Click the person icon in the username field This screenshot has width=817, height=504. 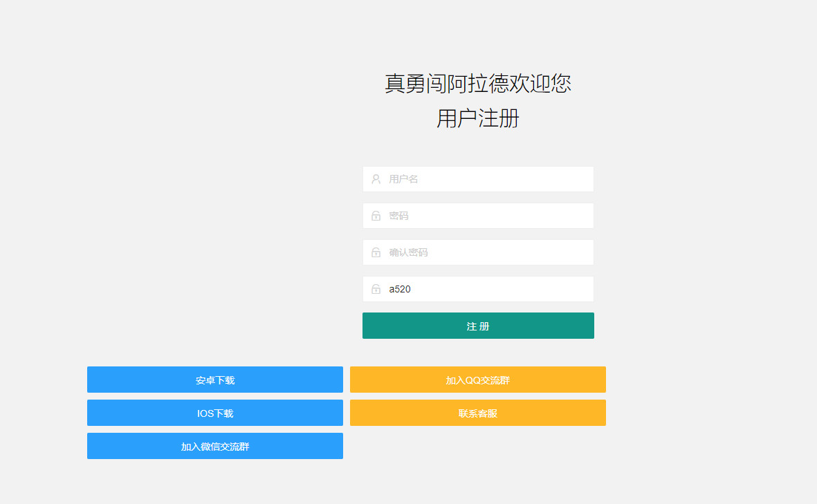[x=376, y=178]
